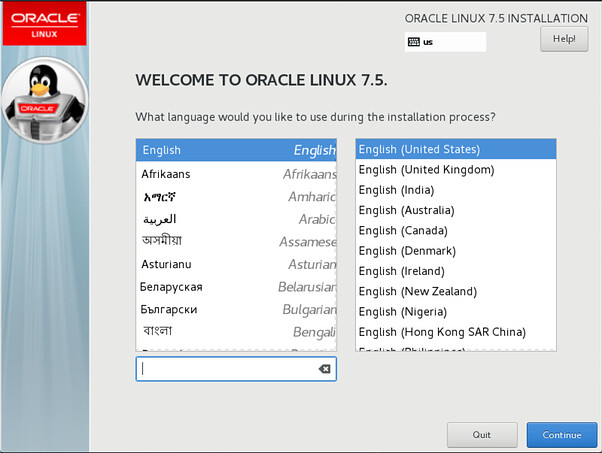Viewport: 602px width, 453px height.
Task: Pick English (Australia) locale
Action: (456, 210)
